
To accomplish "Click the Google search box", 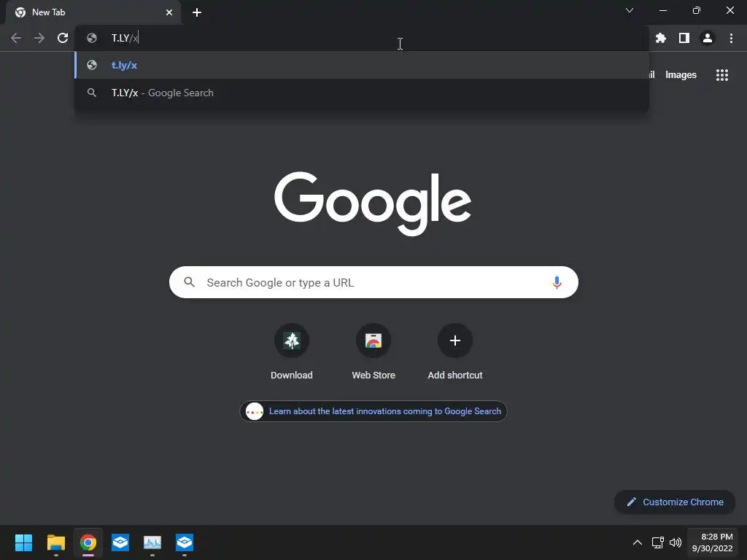I will click(373, 282).
